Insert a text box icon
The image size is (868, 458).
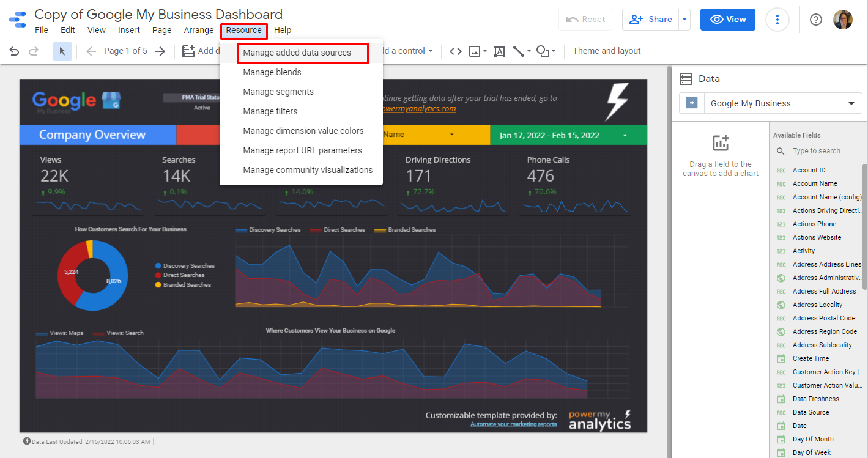(x=499, y=51)
